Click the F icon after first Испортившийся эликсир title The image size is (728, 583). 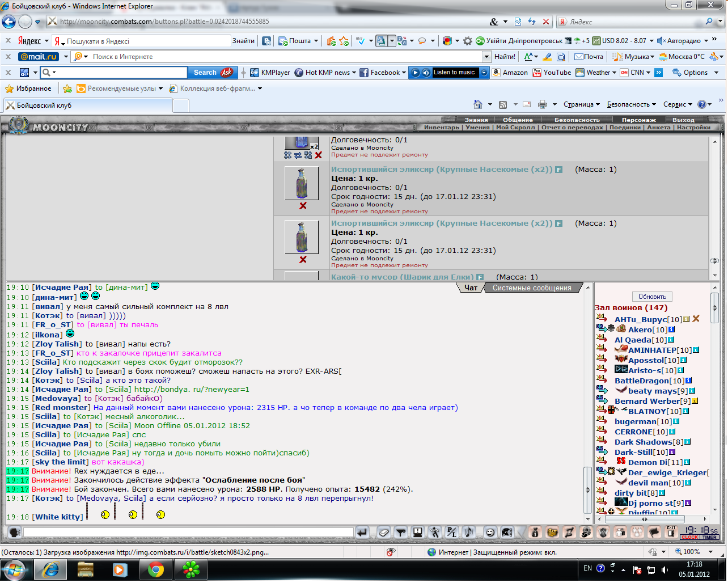point(558,170)
